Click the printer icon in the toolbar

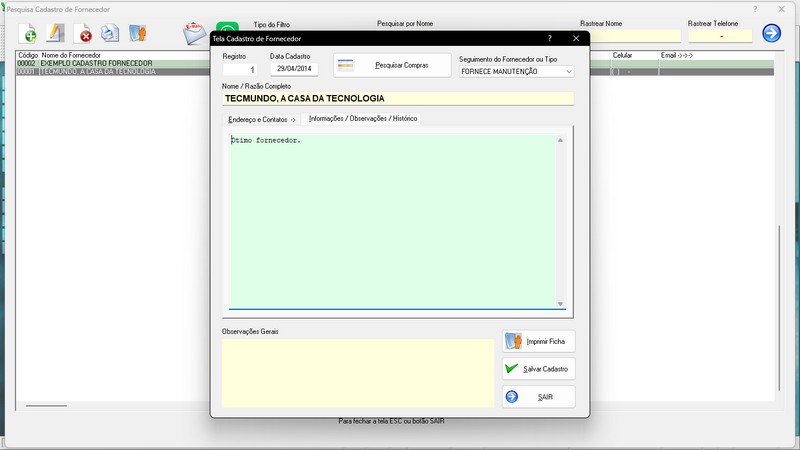tap(109, 34)
